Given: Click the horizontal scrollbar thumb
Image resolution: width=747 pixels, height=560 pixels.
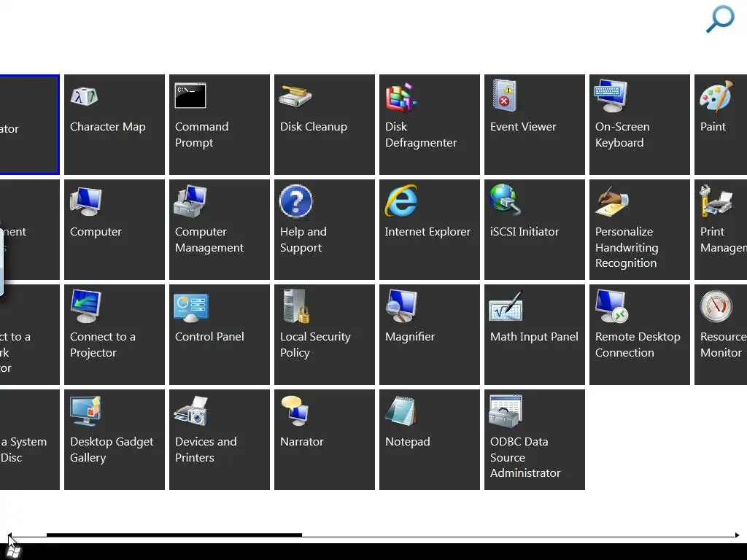Looking at the screenshot, I should coord(174,535).
